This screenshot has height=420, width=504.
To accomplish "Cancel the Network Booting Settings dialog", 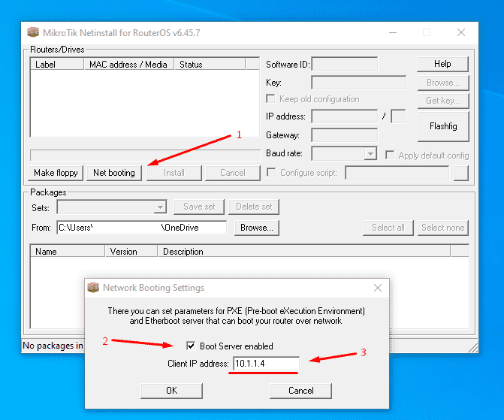I will [x=300, y=390].
